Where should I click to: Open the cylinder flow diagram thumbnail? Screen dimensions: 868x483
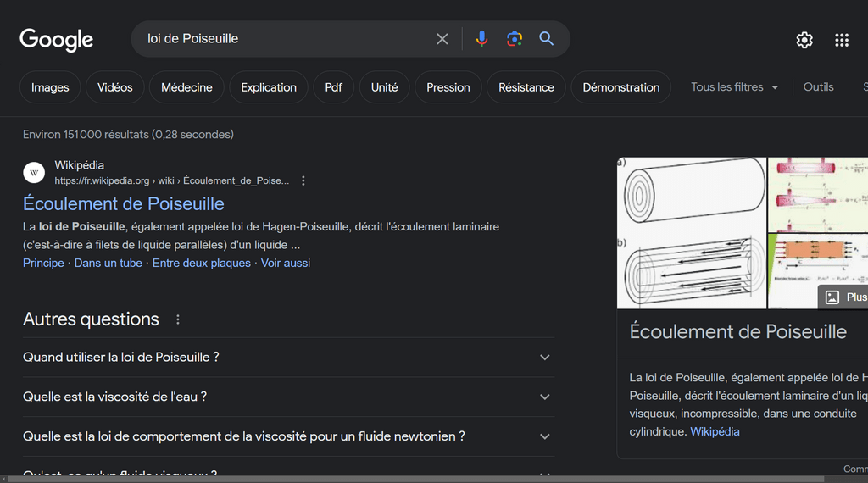tap(692, 233)
